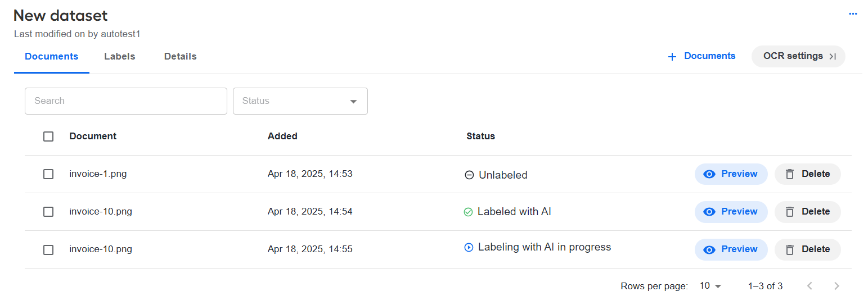Click the trash icon for invoice-1.png
The image size is (868, 305).
click(790, 174)
